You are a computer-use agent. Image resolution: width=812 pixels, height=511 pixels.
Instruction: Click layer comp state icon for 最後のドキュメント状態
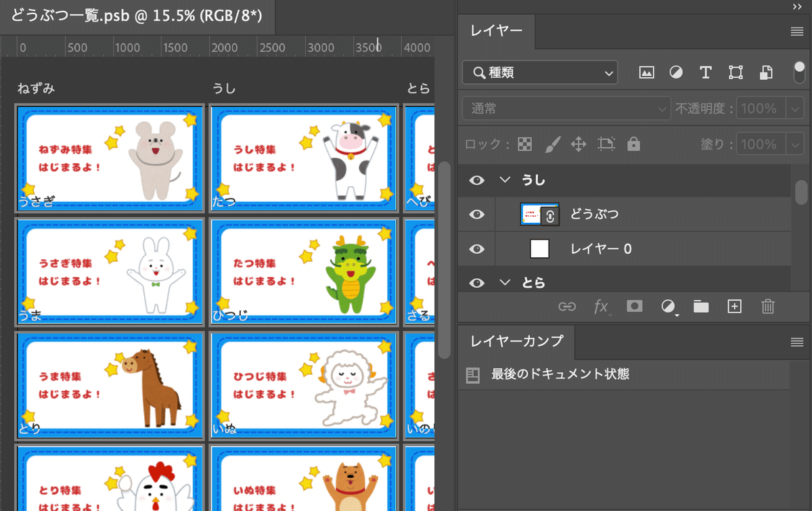point(472,375)
